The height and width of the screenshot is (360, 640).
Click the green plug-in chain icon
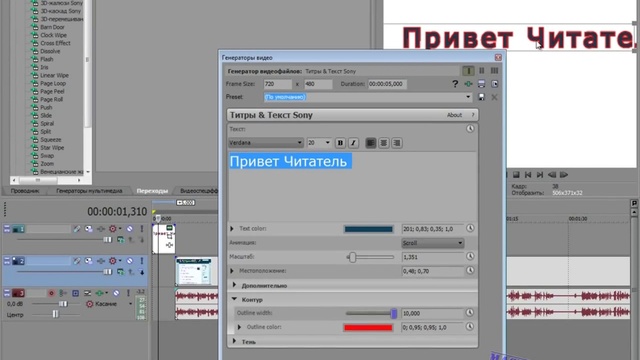coord(468,84)
